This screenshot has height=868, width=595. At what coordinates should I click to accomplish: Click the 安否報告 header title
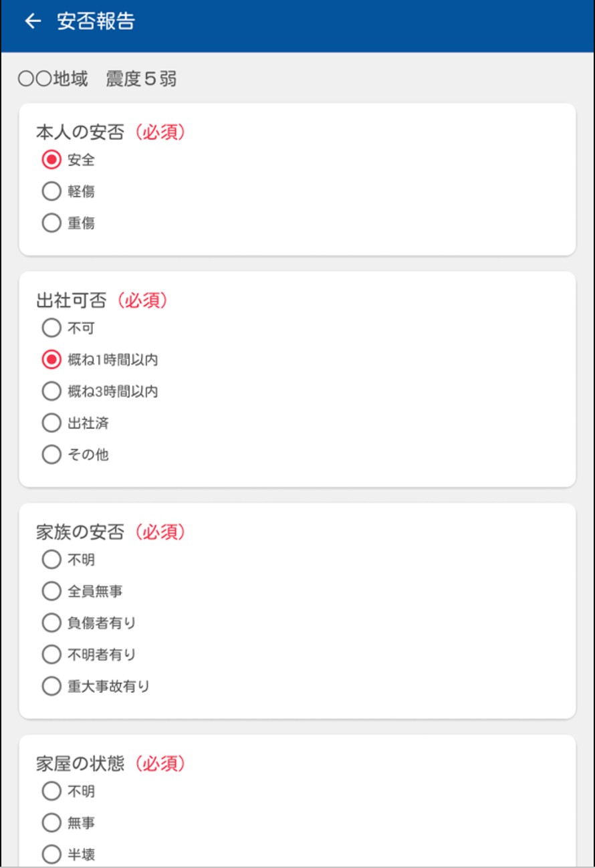coord(96,21)
